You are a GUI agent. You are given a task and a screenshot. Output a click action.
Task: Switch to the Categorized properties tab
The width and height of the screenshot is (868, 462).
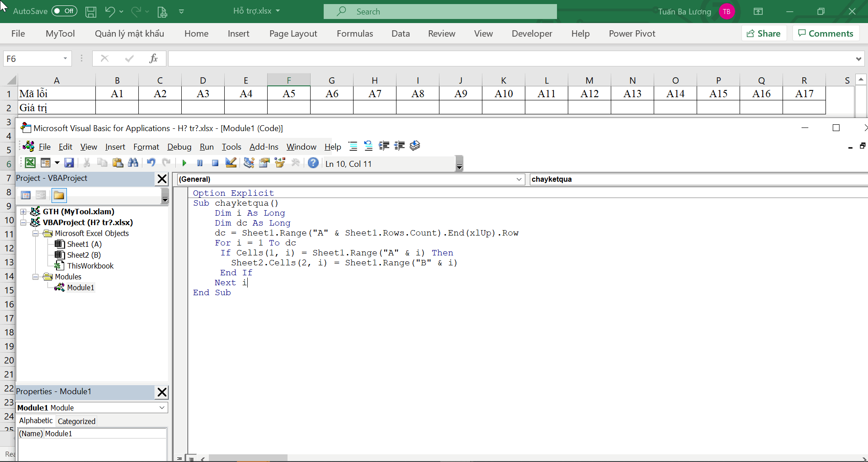[76, 421]
